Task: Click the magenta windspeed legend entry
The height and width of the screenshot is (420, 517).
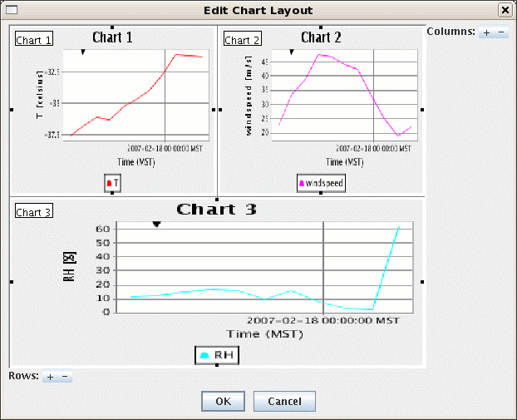Action: point(321,182)
